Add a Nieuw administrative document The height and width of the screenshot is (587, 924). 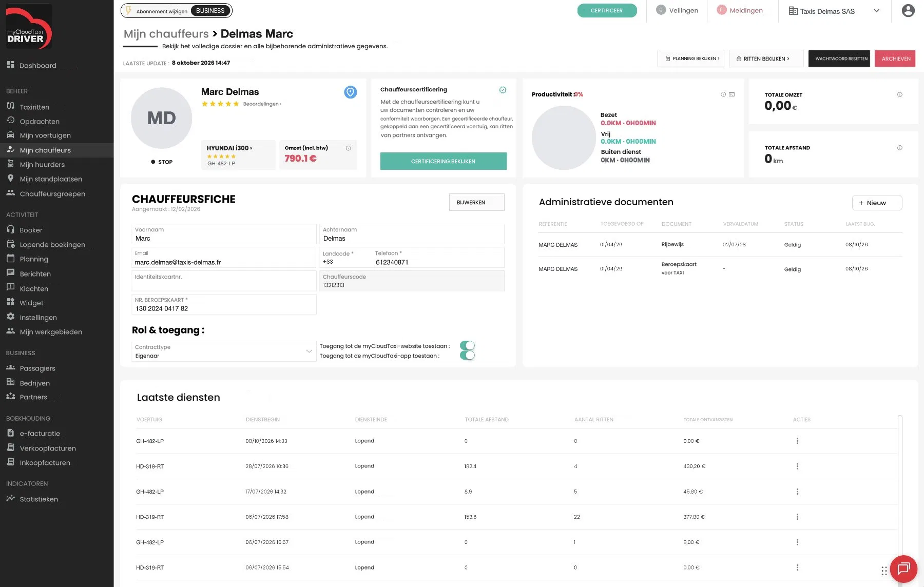877,203
